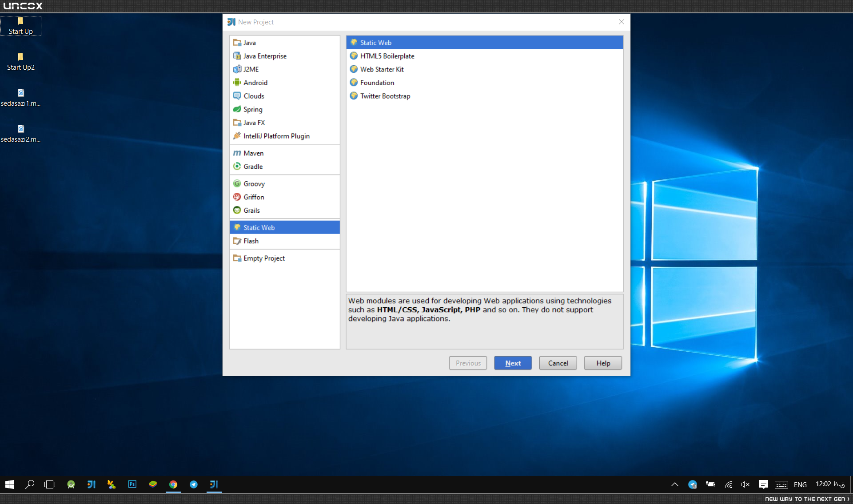The image size is (853, 504).
Task: Click the J2ME device icon
Action: 237,69
